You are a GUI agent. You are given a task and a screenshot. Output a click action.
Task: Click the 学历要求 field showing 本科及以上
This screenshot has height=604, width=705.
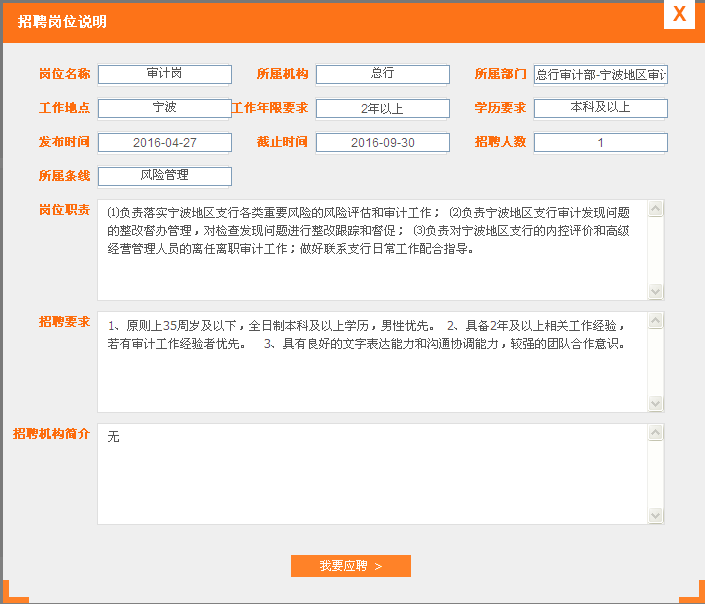tap(600, 108)
